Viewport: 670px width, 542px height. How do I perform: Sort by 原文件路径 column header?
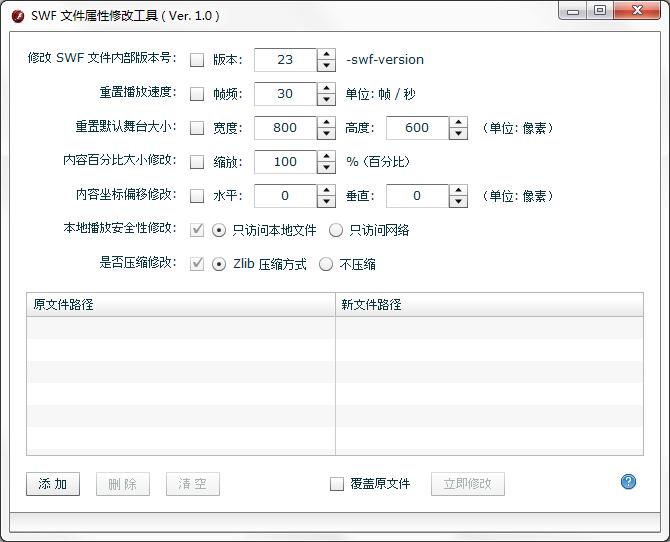181,305
